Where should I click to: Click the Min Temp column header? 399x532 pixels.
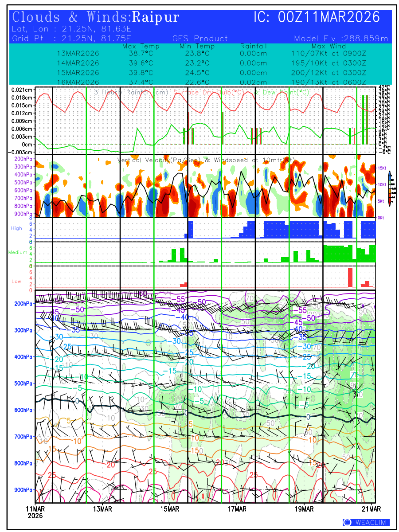197,46
